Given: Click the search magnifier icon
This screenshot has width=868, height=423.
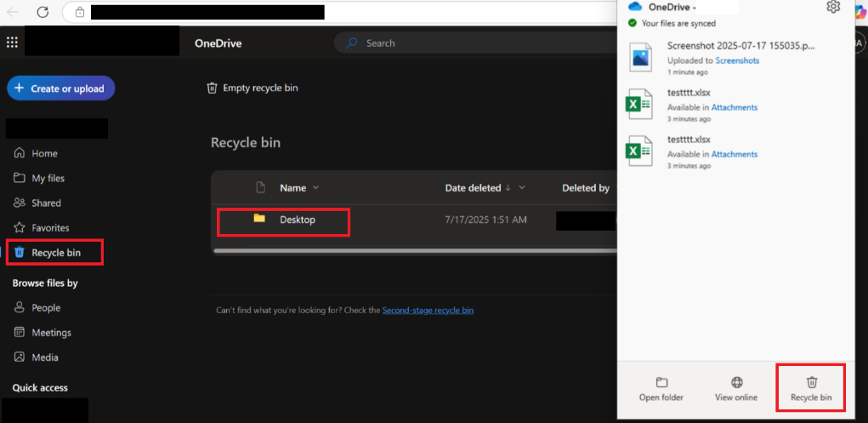Looking at the screenshot, I should pos(351,43).
